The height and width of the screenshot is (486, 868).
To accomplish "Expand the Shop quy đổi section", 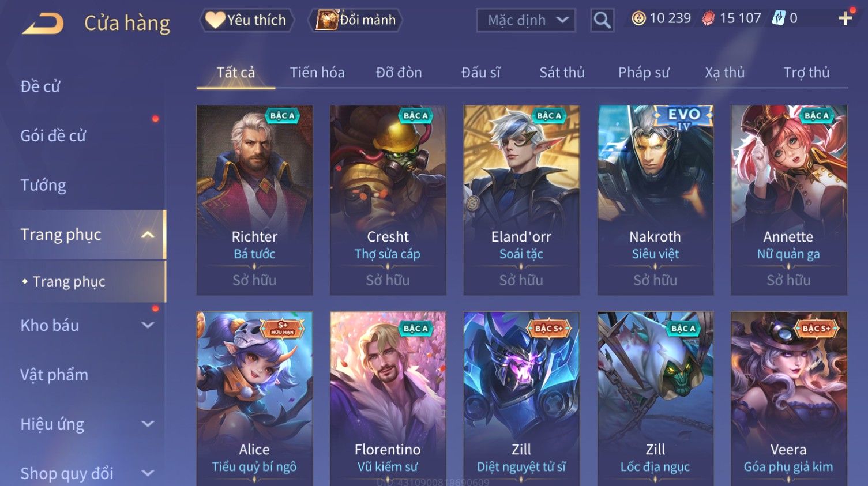I will tap(148, 473).
